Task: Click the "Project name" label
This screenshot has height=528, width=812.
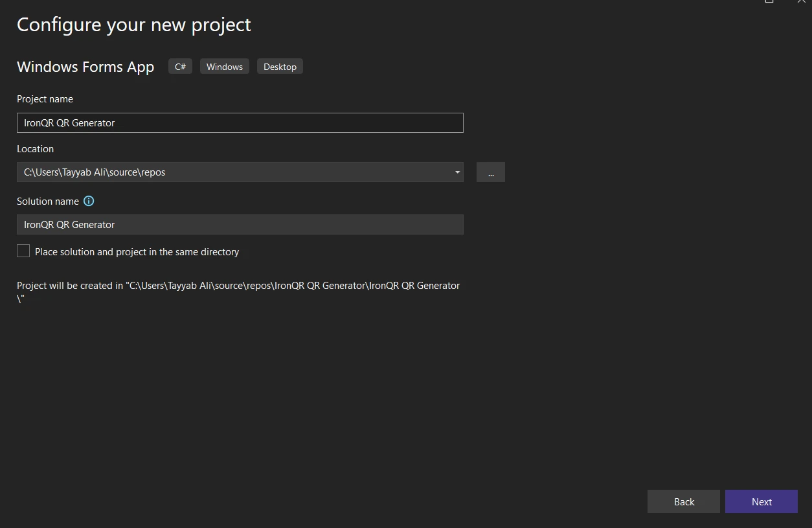Action: 45,99
